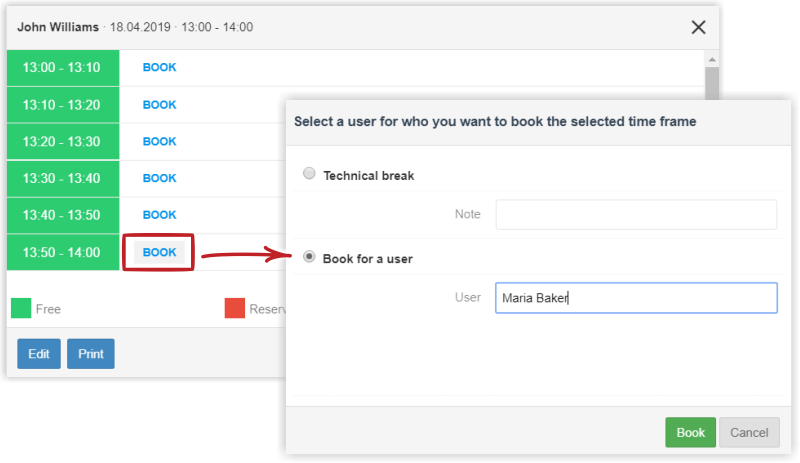Click the green Free legend swatch
This screenshot has width=800, height=463.
[x=21, y=309]
